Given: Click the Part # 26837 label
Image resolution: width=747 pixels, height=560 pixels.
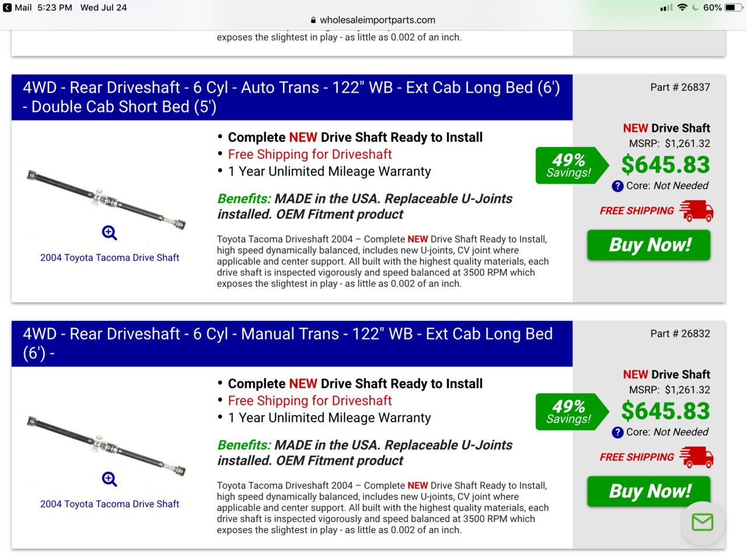Looking at the screenshot, I should 680,87.
